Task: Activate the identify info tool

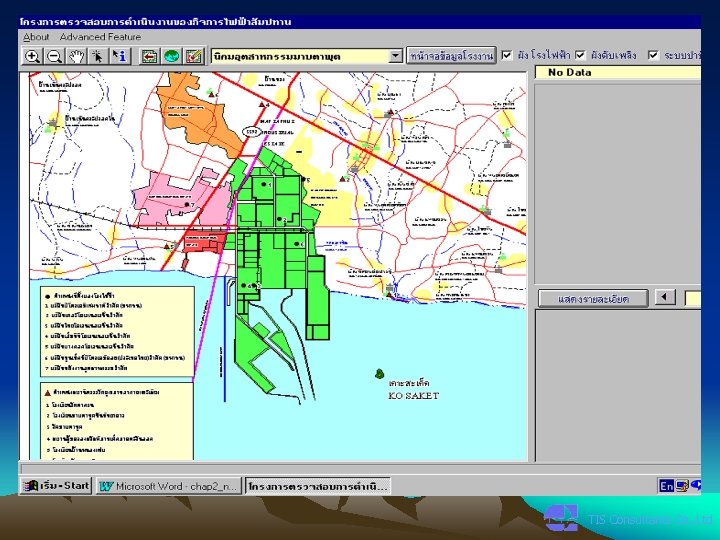Action: 119,56
